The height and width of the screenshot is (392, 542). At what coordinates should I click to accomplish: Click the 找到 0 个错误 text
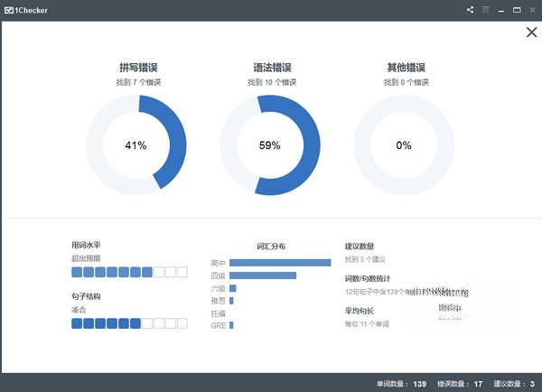pyautogui.click(x=406, y=82)
